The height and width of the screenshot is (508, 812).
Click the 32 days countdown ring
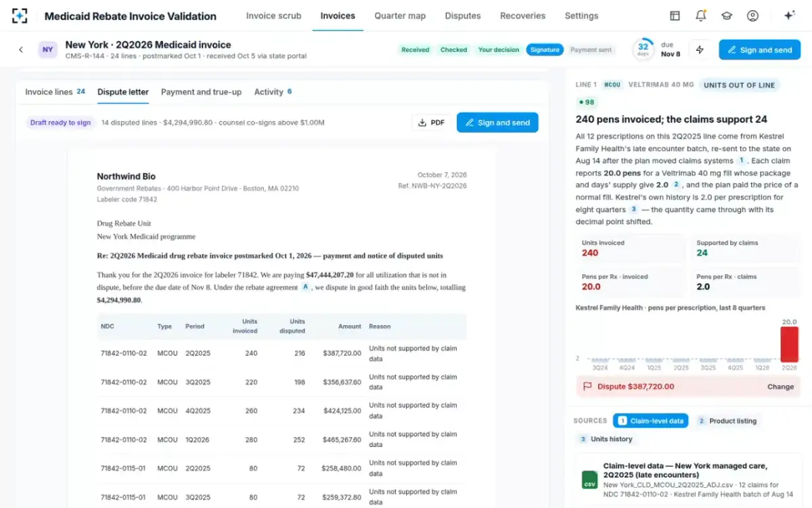pos(643,49)
